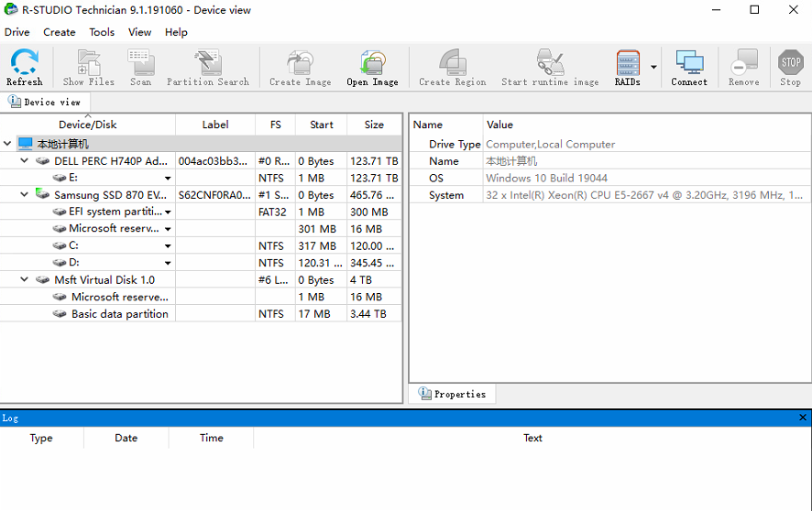Click the S62CNF0RA0 label cell
The height and width of the screenshot is (511, 812).
coord(214,195)
